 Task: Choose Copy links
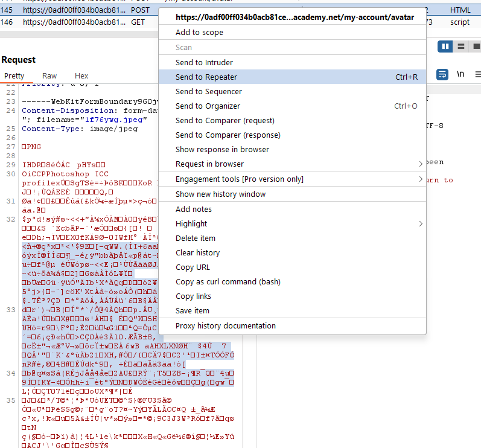click(x=292, y=296)
